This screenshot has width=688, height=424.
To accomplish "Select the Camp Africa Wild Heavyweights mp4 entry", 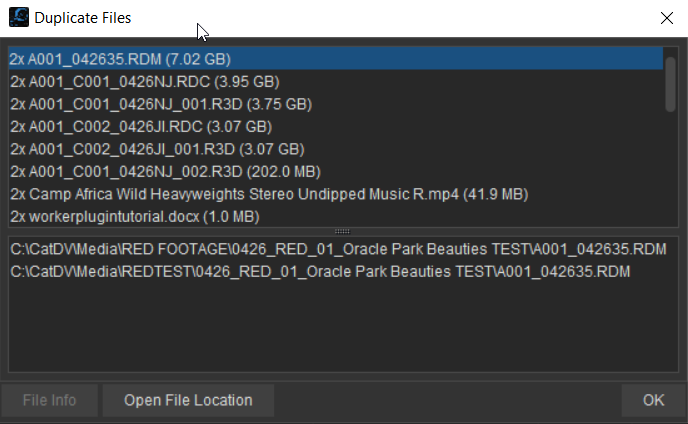I will pos(336,194).
